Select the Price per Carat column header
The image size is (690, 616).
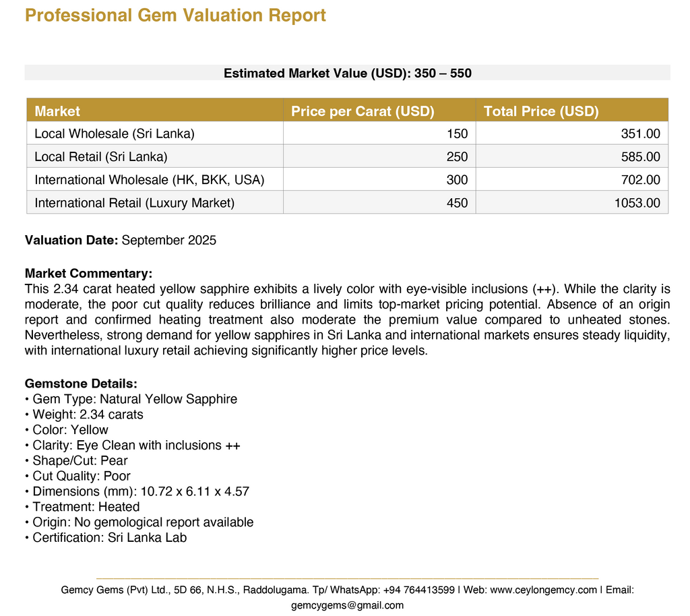point(363,111)
